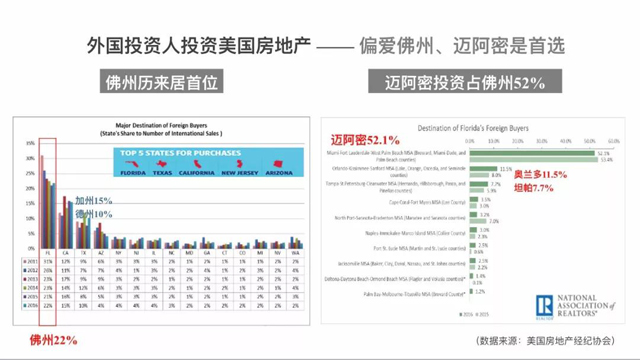Click the red 坦帕7.7% annotation
Image resolution: width=640 pixels, height=360 pixels.
533,188
